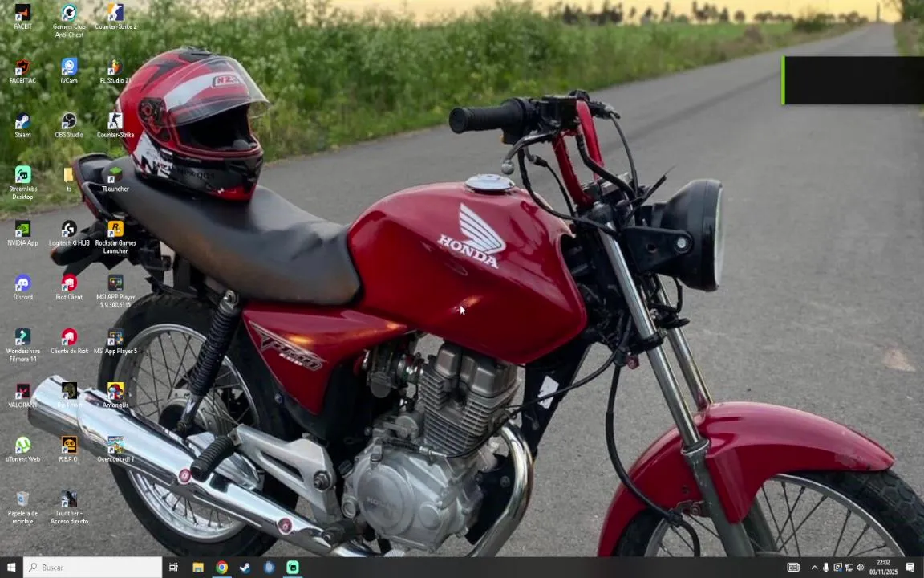Screen dimensions: 924x578
Task: Select the R.E.P.O. game shortcut
Action: (69, 450)
